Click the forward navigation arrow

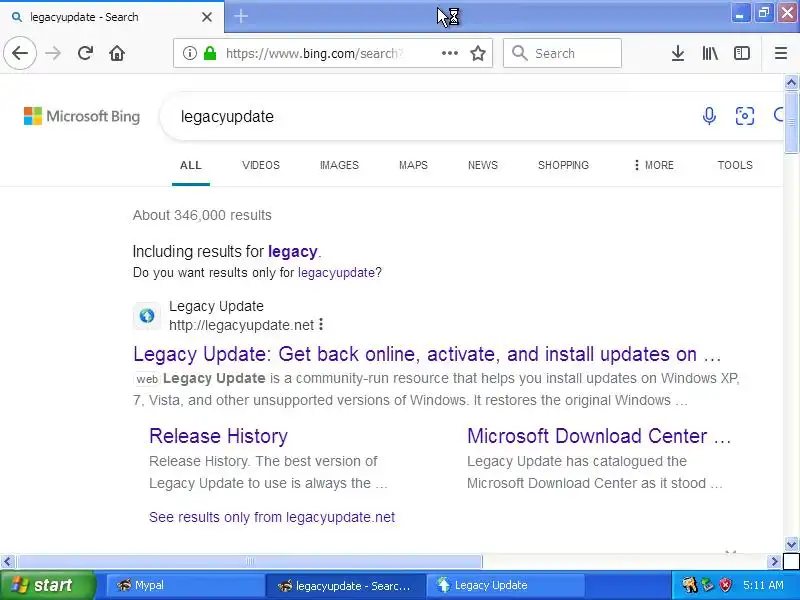(x=53, y=53)
